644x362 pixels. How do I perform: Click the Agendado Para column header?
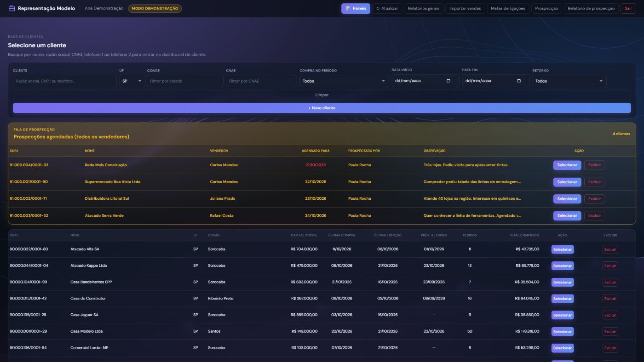pos(316,151)
